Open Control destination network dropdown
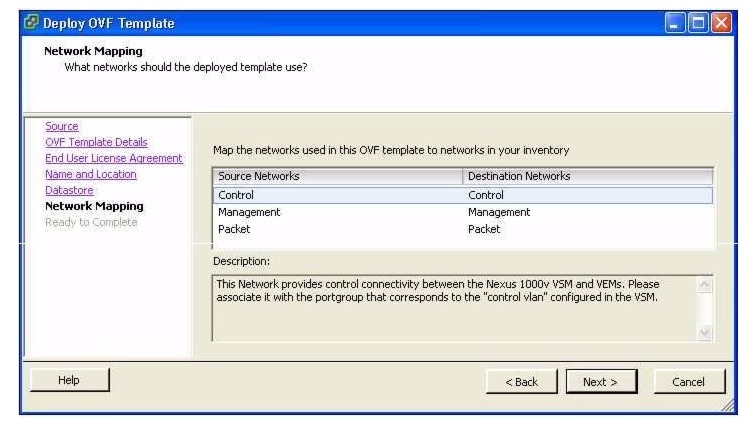The width and height of the screenshot is (743, 421). click(x=588, y=195)
